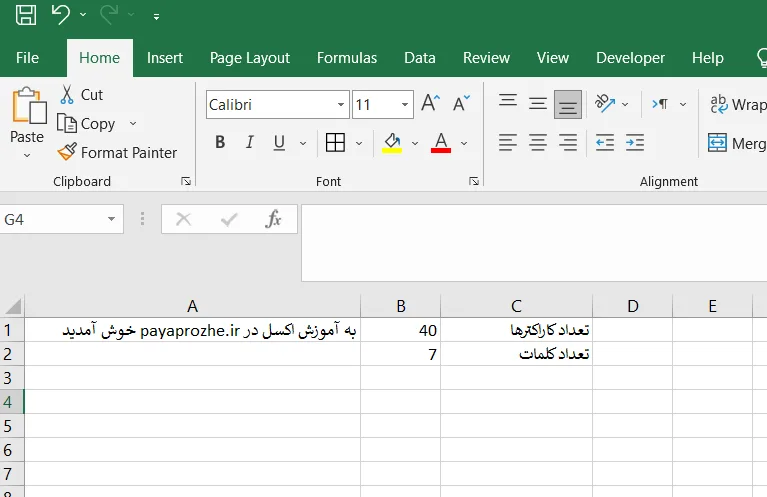Toggle underline formatting
Screen dimensions: 767x497
point(279,142)
